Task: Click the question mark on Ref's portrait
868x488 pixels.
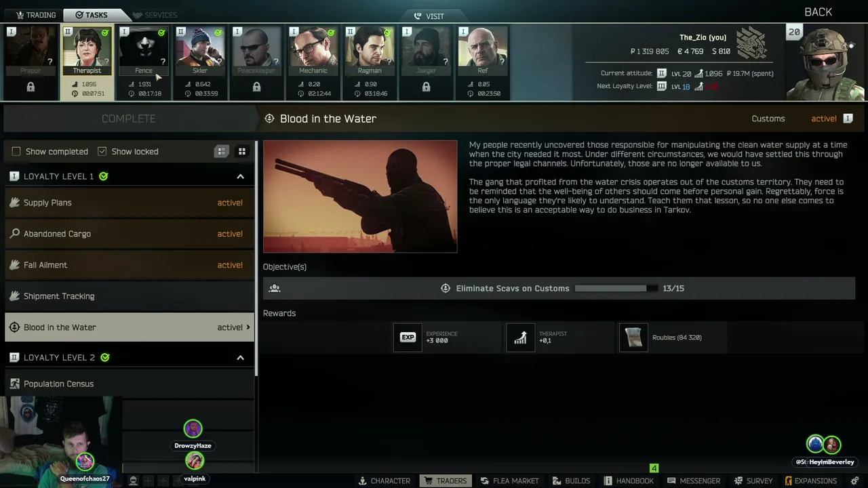Action: (502, 62)
